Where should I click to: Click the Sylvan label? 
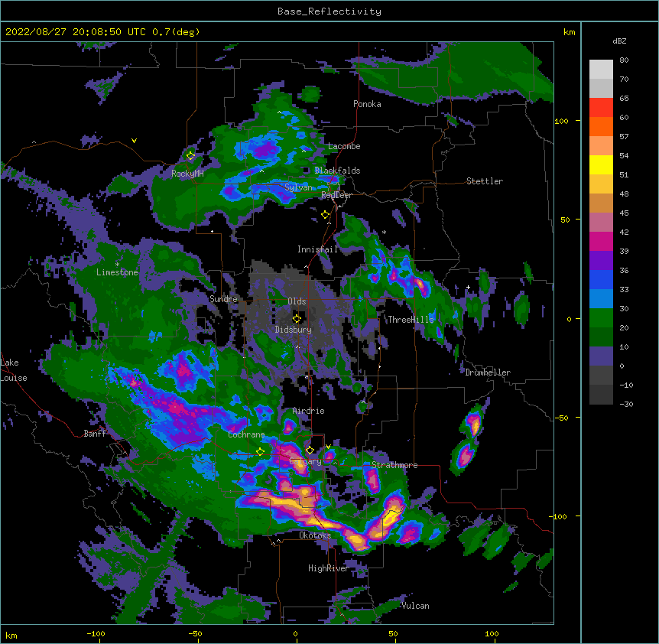coord(298,187)
